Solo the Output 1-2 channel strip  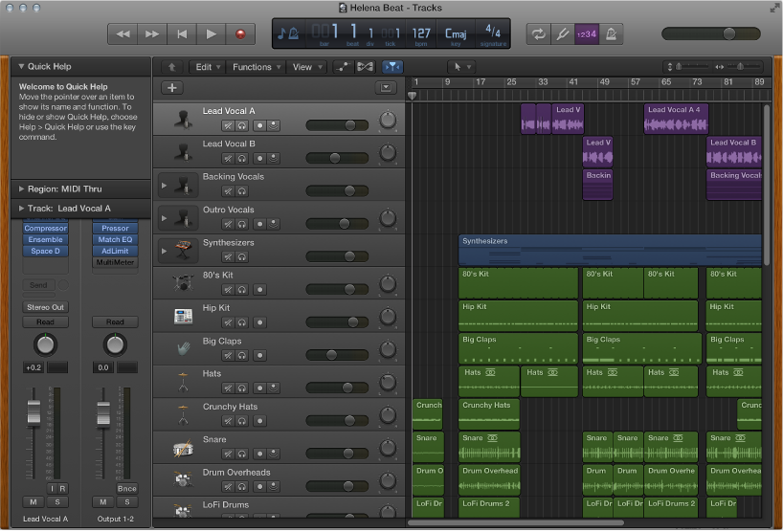pos(127,502)
